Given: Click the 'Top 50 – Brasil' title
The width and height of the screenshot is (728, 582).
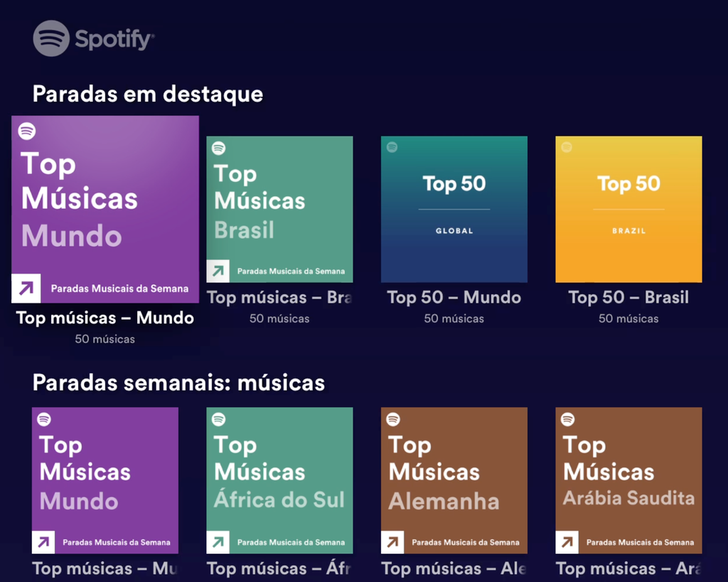Looking at the screenshot, I should [628, 298].
